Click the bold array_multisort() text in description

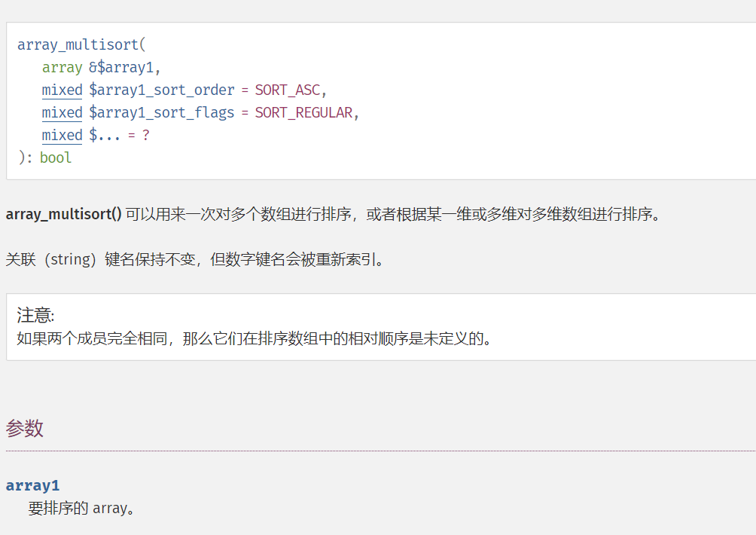coord(64,214)
